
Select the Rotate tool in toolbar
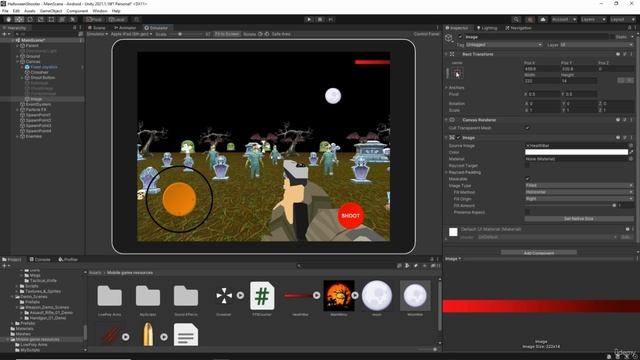(x=30, y=19)
